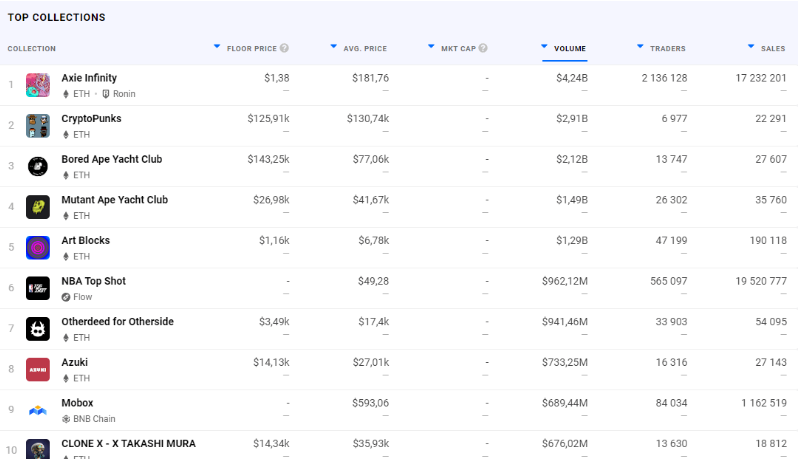Click Azuki floor price $14,13k
Screen dimensions: 799x459
click(x=271, y=362)
